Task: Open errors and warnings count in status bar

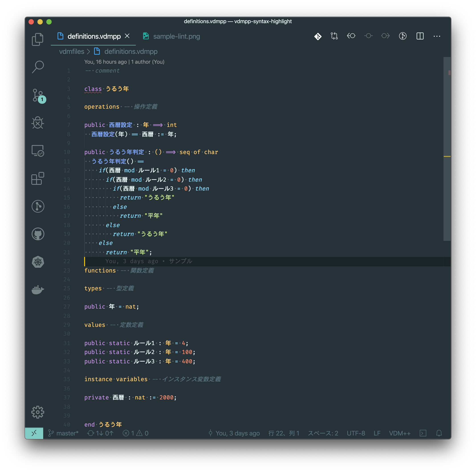Action: [136, 433]
